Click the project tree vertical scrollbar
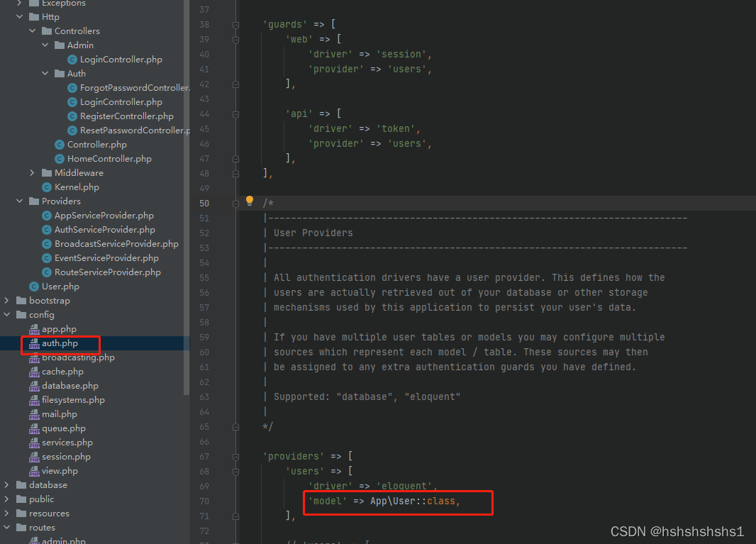The height and width of the screenshot is (544, 756). tap(187, 197)
